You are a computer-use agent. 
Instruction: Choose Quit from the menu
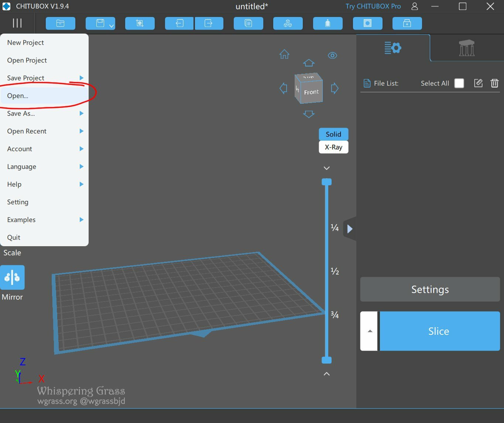44,237
